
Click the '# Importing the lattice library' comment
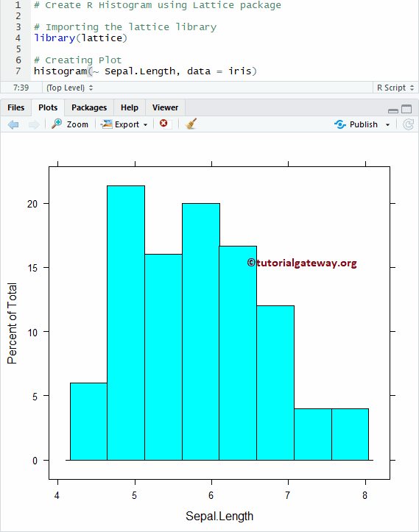pos(125,27)
